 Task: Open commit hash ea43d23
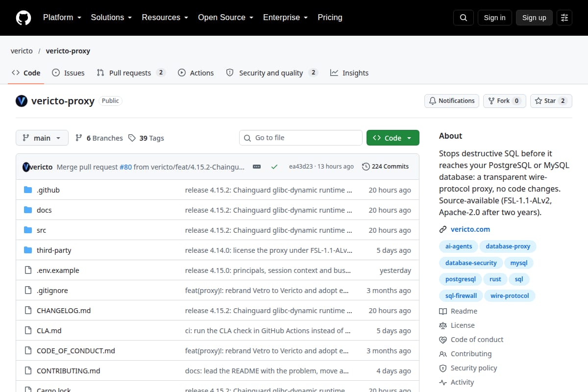coord(301,167)
